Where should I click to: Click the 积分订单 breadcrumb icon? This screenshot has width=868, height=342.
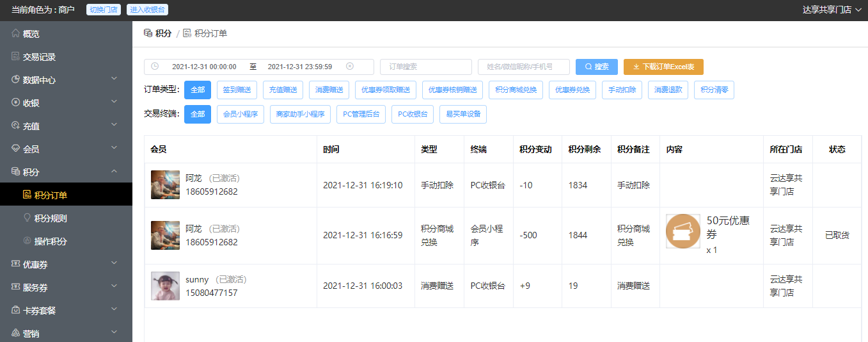pos(187,33)
